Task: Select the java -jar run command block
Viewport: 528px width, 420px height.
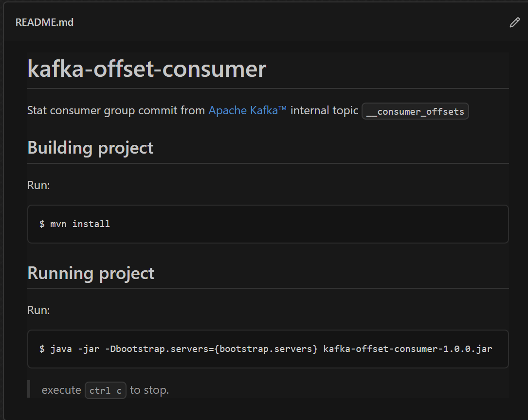Action: pos(268,349)
